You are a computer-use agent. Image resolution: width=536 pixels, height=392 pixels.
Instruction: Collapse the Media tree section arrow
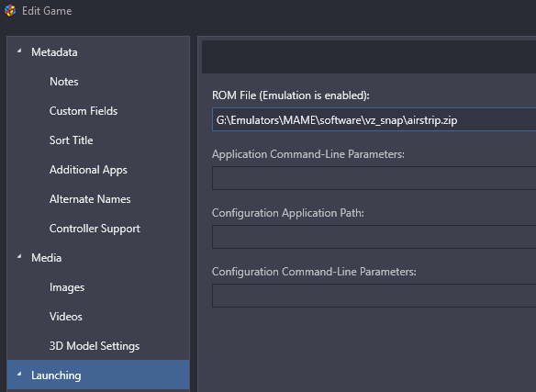[19, 256]
